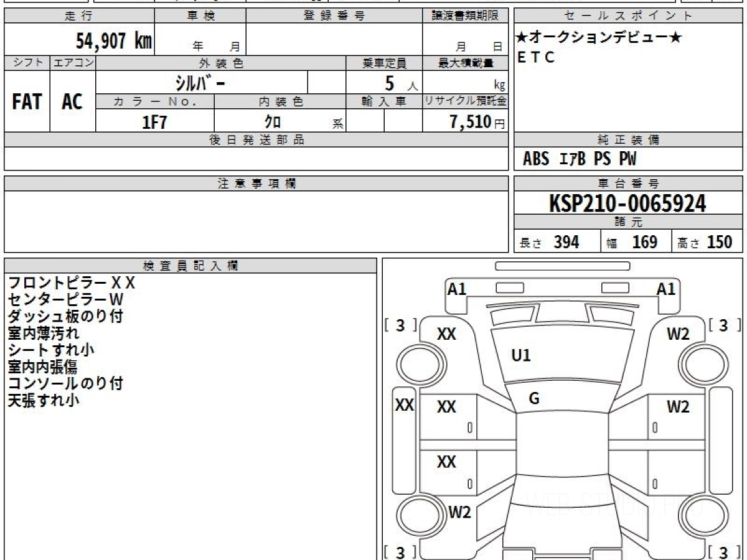
Task: Click the 内装色 header
Action: pos(280,101)
